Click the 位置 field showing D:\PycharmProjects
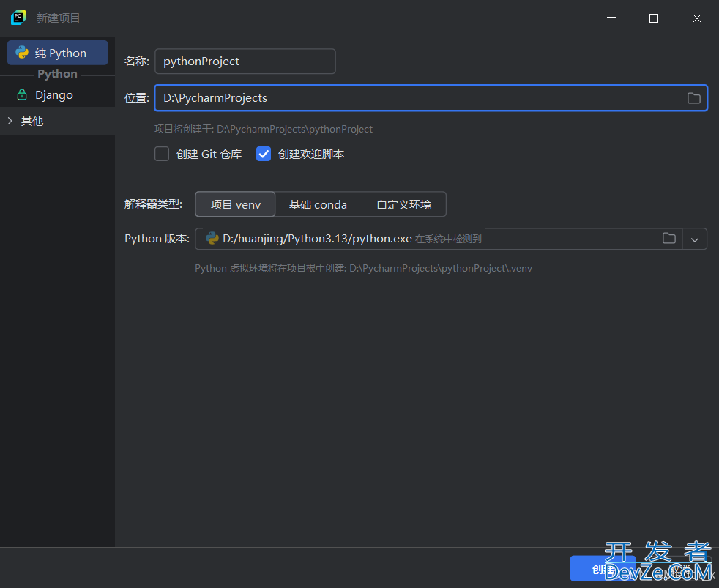 point(431,97)
